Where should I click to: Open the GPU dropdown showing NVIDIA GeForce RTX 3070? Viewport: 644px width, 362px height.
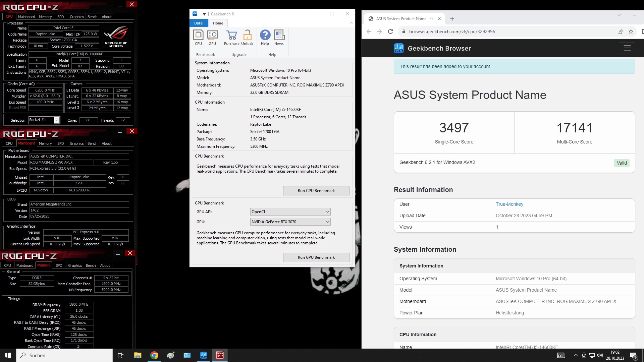(290, 222)
